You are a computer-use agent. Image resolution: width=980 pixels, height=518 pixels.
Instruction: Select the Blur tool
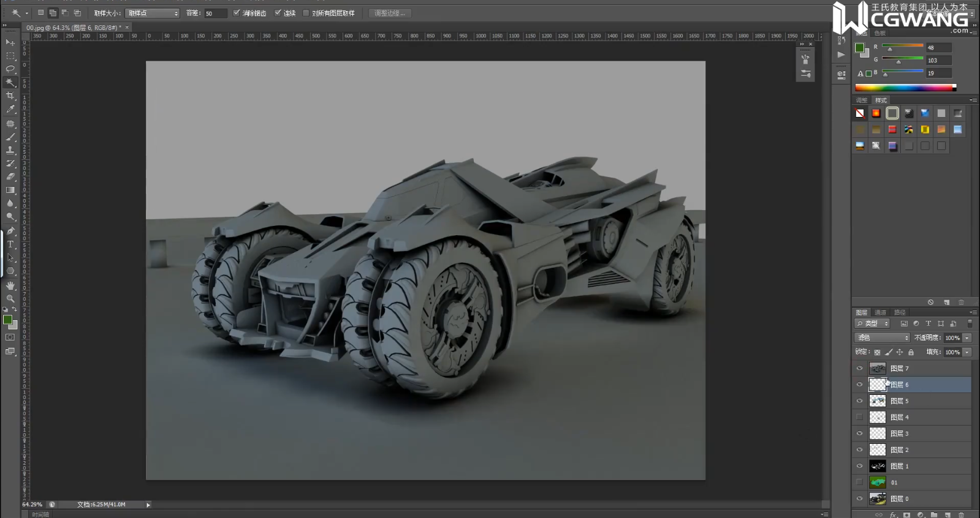click(x=10, y=204)
